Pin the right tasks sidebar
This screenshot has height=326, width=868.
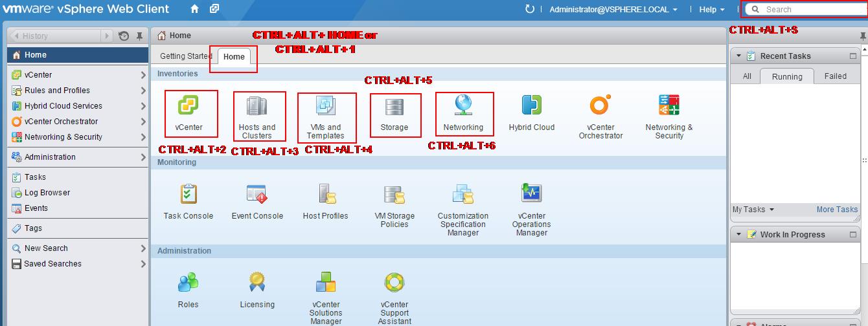[x=862, y=36]
